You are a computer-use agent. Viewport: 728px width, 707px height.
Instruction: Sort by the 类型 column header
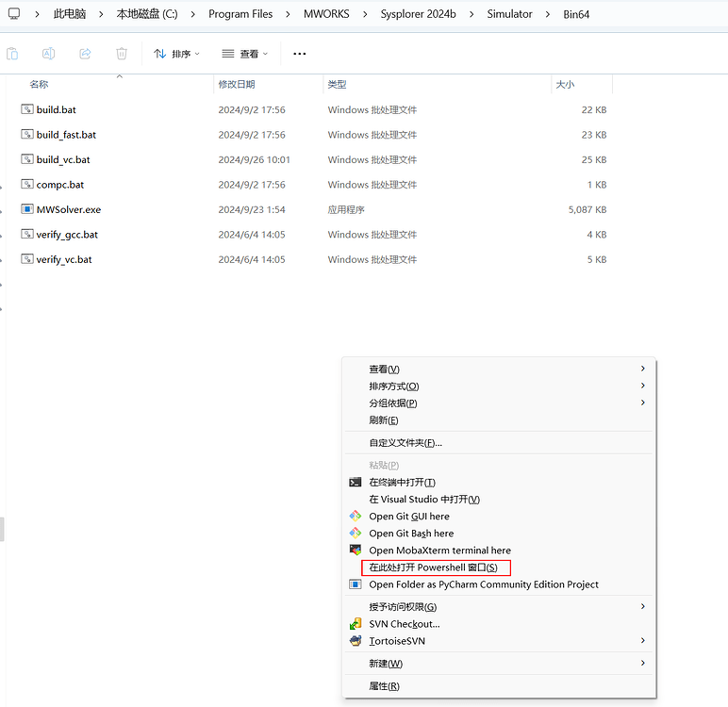coord(337,85)
